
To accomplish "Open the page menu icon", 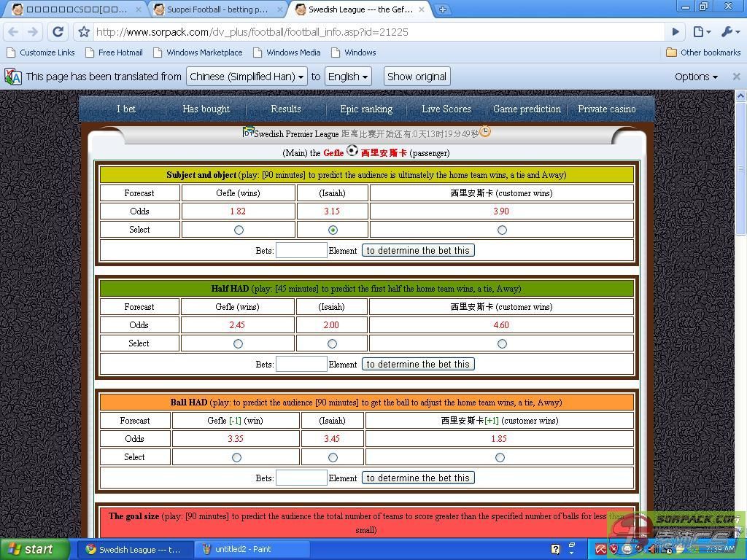I will pyautogui.click(x=701, y=32).
